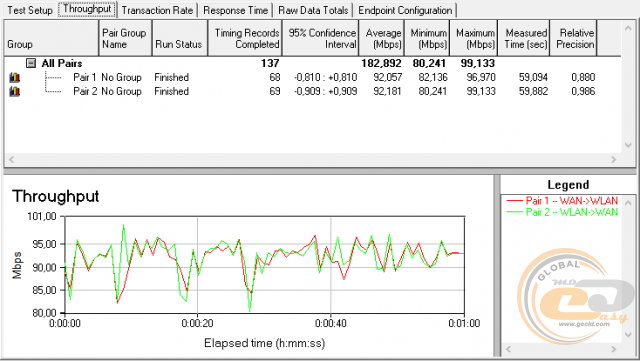Click the Pair 1 chart icon

(x=15, y=77)
